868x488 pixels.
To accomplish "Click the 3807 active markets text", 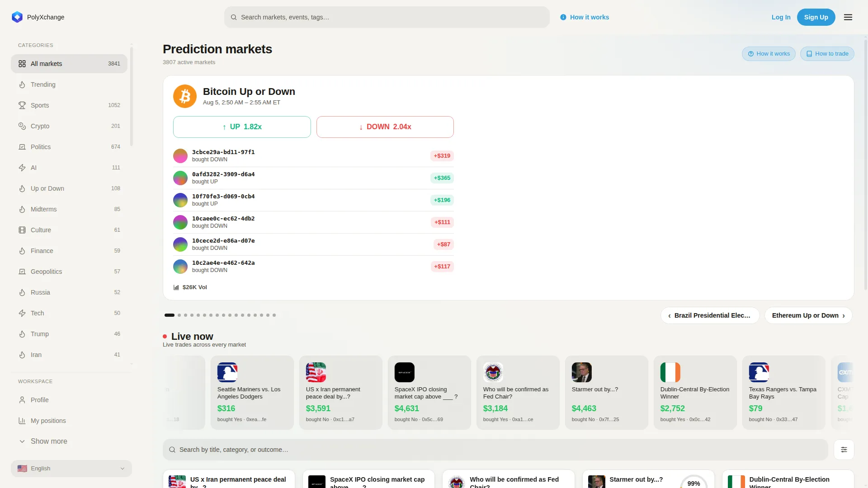I will (x=189, y=62).
